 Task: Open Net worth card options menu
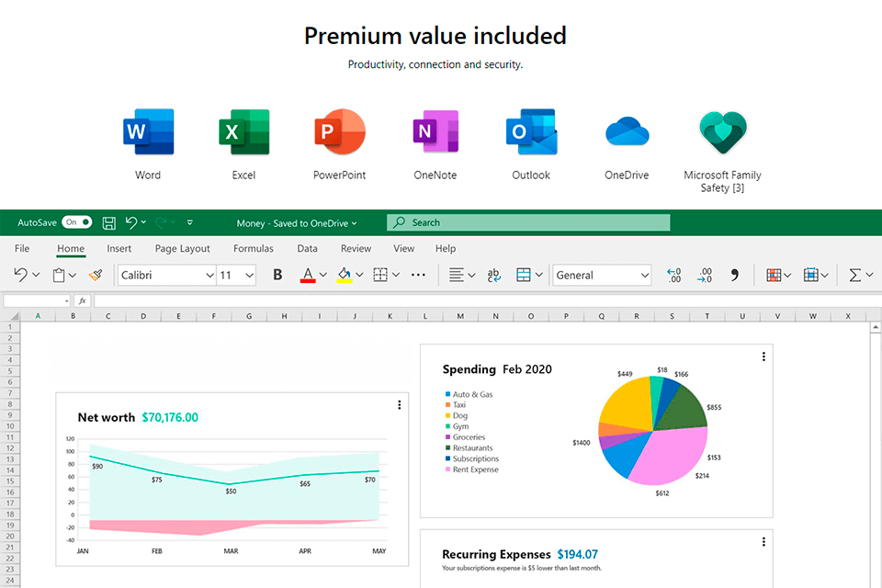pyautogui.click(x=400, y=404)
